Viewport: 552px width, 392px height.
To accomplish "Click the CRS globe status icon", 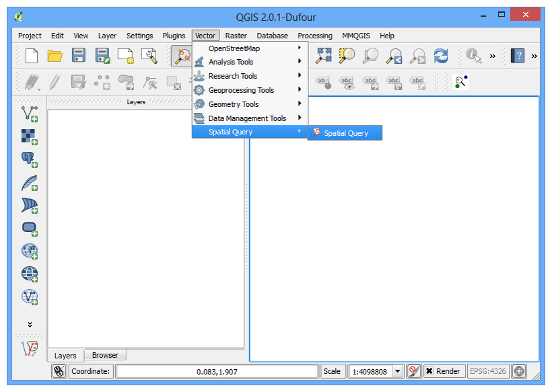I will click(519, 371).
